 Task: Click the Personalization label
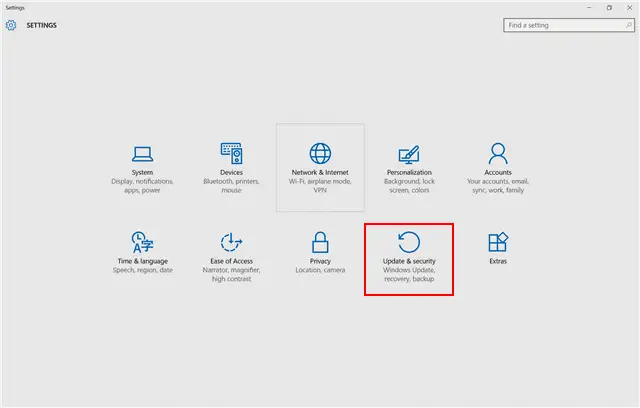tap(409, 173)
